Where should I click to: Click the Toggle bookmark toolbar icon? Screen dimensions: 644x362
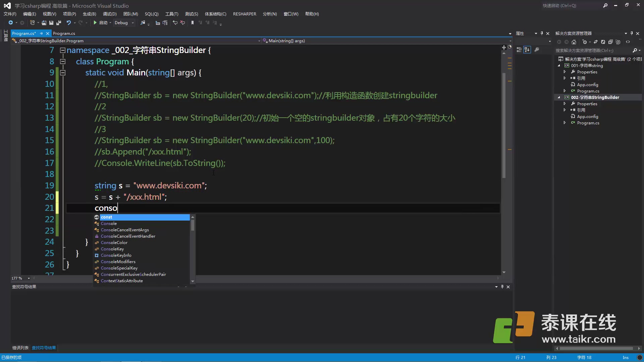pos(193,23)
